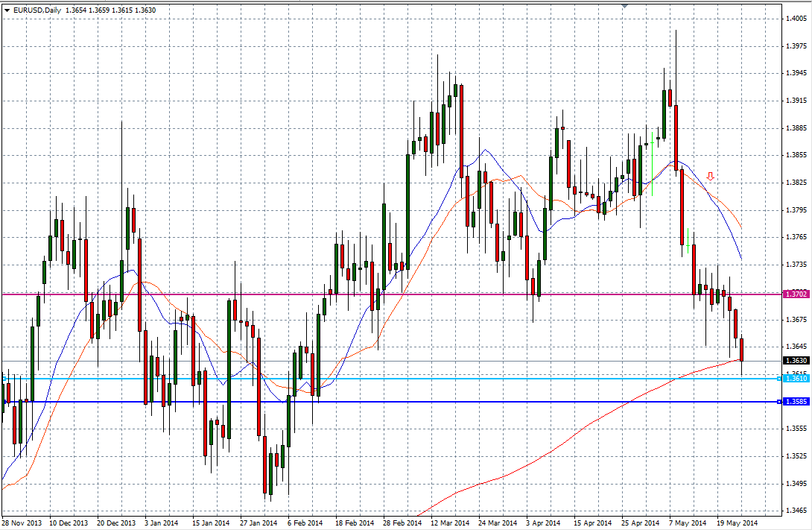
Task: Click the 27 Jan 2014 date label
Action: point(258,523)
